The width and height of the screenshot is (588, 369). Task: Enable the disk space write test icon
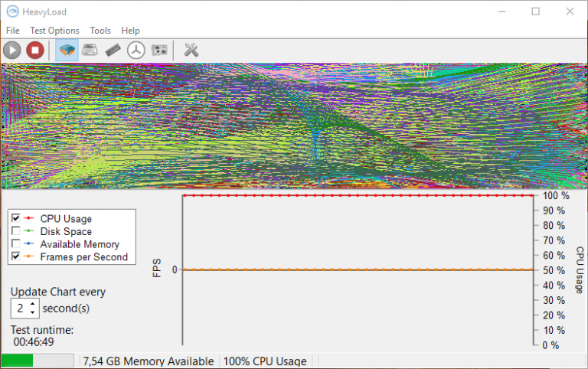tap(90, 51)
